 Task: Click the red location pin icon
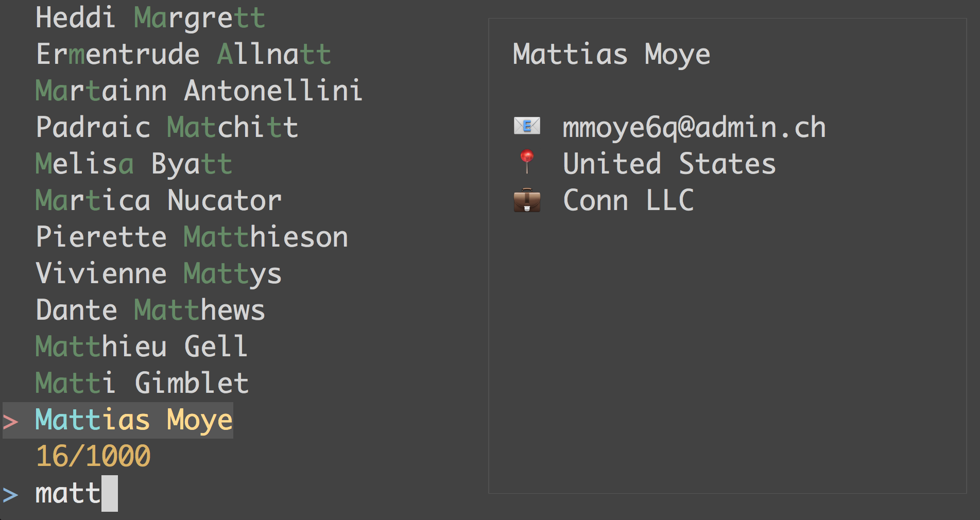527,162
